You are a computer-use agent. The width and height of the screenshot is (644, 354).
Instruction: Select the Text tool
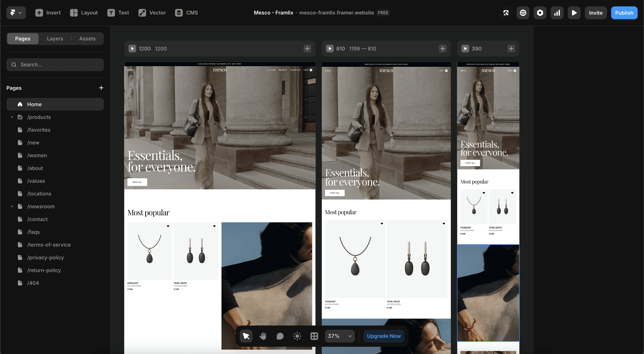pos(118,13)
